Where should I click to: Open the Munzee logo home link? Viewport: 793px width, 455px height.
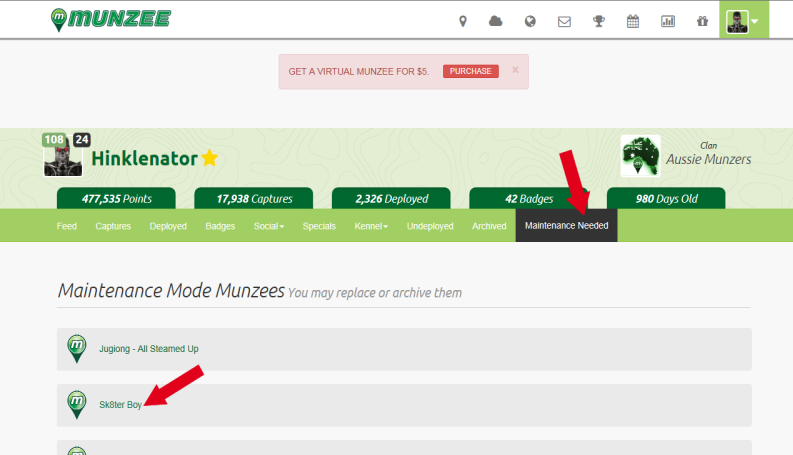pyautogui.click(x=111, y=20)
